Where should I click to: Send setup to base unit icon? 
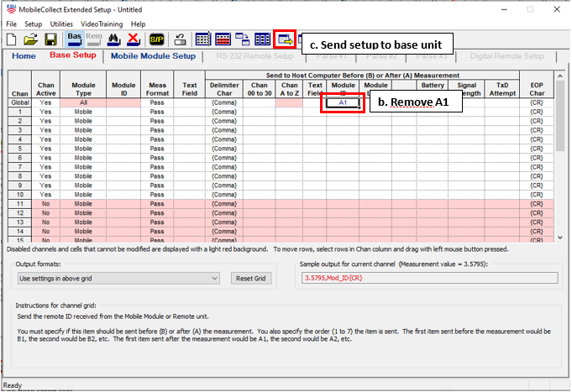285,39
